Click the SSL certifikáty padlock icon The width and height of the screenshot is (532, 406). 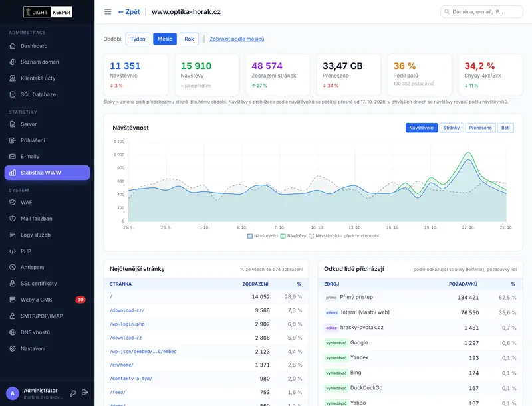[13, 283]
